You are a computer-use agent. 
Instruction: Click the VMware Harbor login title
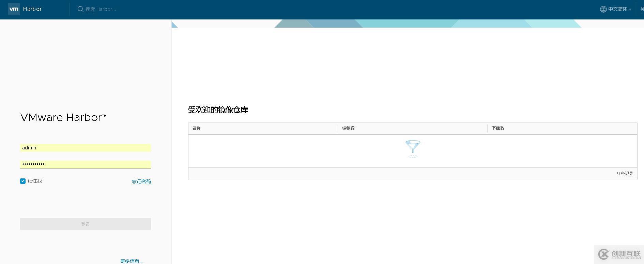[63, 118]
